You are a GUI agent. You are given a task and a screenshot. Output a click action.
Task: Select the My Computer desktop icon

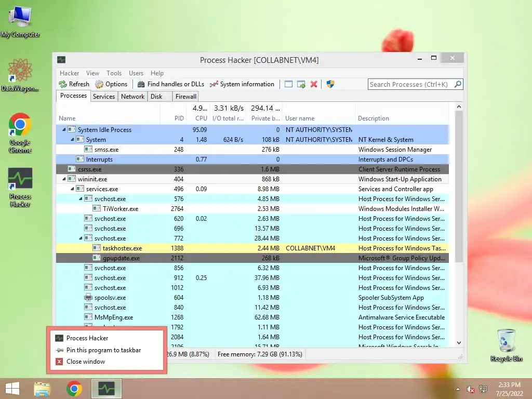[x=20, y=22]
